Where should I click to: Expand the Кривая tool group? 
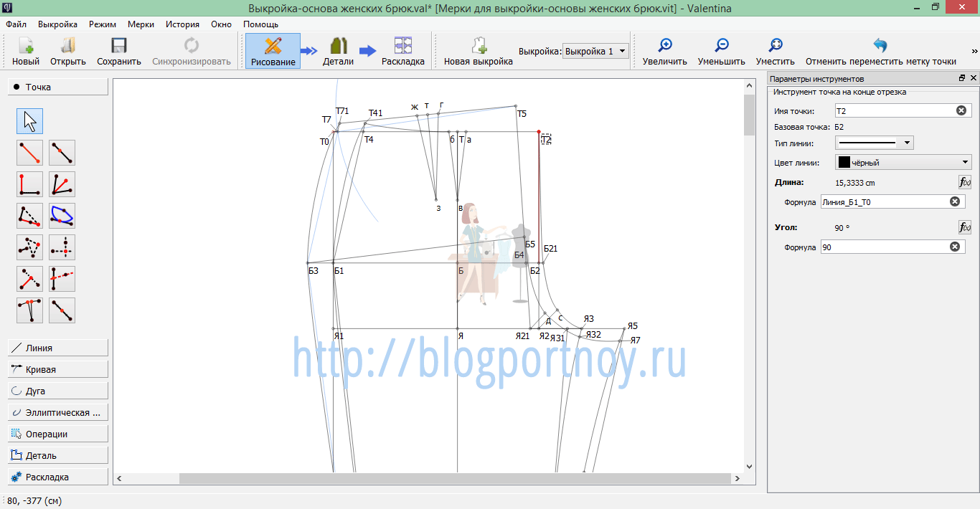pos(58,369)
